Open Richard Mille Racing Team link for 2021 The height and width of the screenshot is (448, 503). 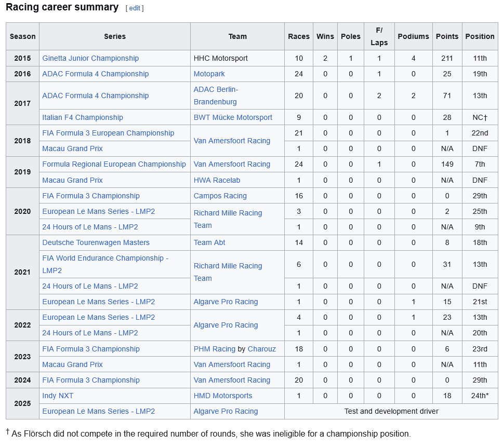228,272
